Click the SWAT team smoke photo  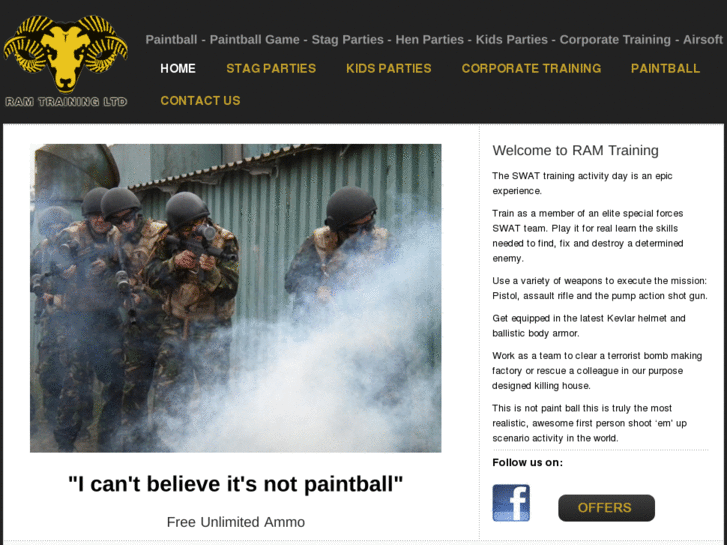(x=236, y=298)
